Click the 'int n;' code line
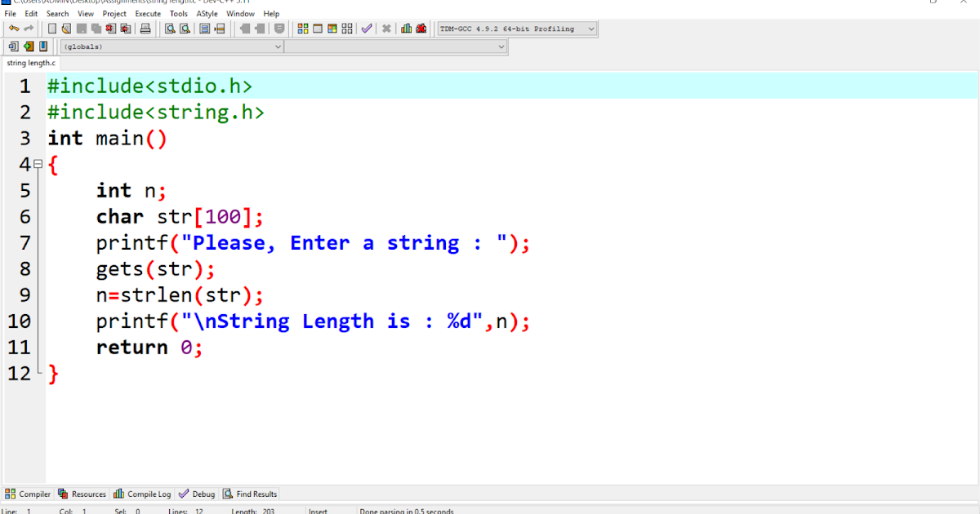 click(x=131, y=190)
